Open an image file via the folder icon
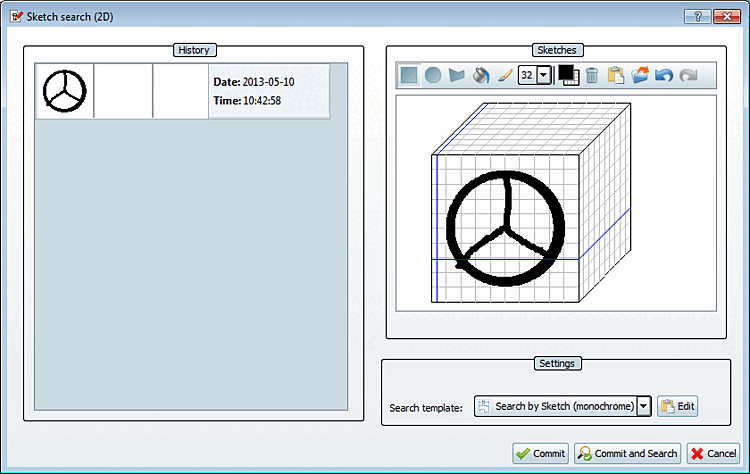Screen dimensions: 750x474 pyautogui.click(x=640, y=75)
